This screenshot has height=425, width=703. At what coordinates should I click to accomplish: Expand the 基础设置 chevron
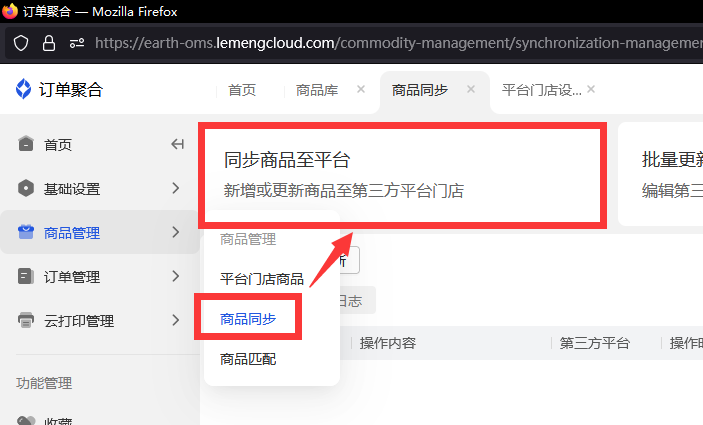(x=176, y=188)
